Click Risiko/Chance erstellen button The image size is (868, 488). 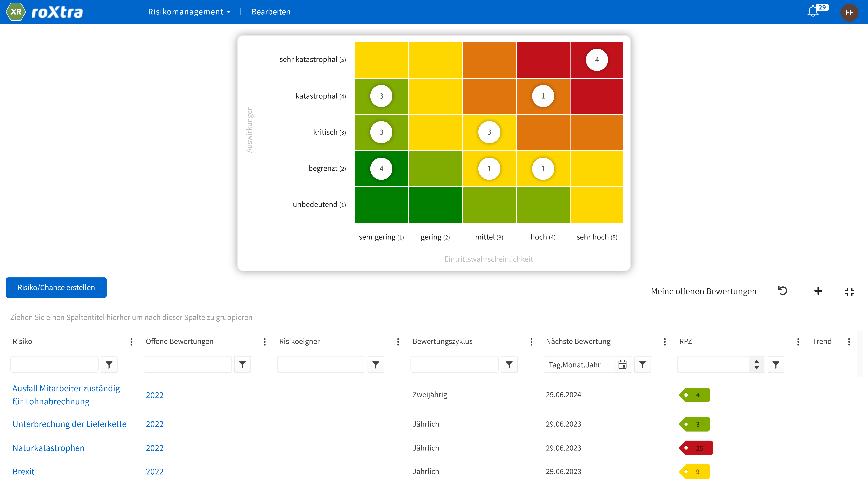[x=56, y=288]
